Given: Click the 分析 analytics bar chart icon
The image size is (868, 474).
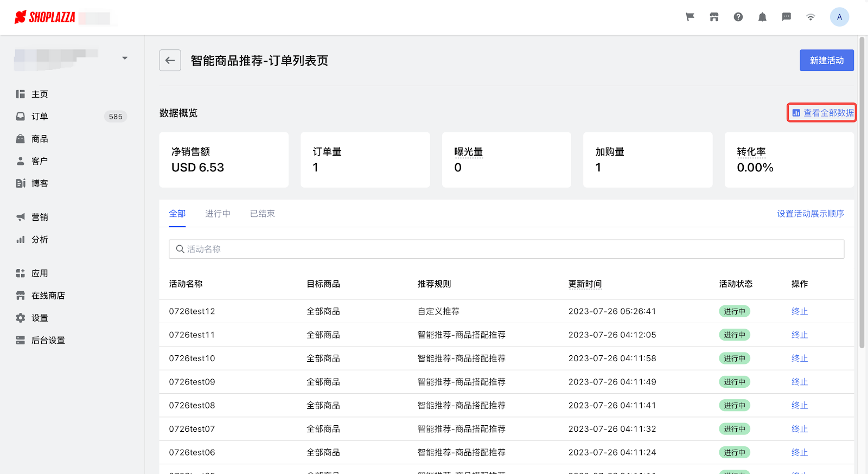Looking at the screenshot, I should (x=21, y=239).
